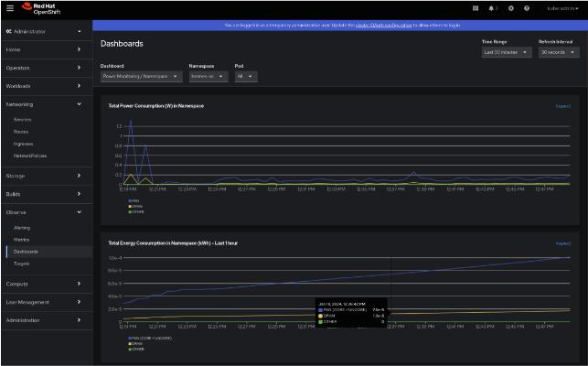Open Targets under Observe
The width and height of the screenshot is (588, 366).
(x=21, y=264)
